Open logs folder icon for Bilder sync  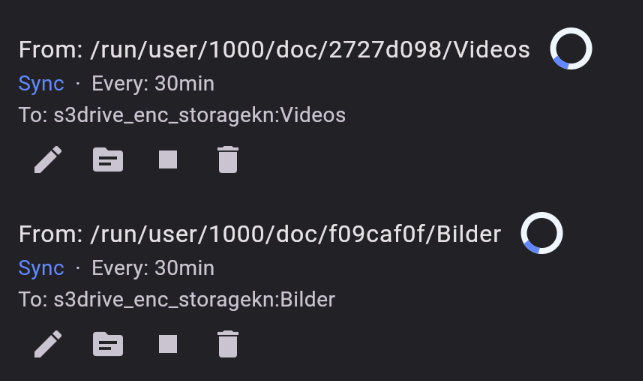click(x=108, y=344)
